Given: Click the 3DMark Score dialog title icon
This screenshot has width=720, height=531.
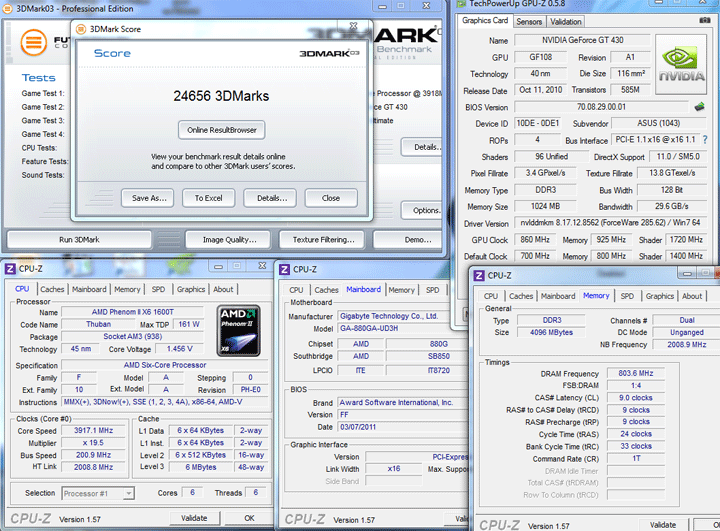Looking at the screenshot, I should pyautogui.click(x=81, y=29).
